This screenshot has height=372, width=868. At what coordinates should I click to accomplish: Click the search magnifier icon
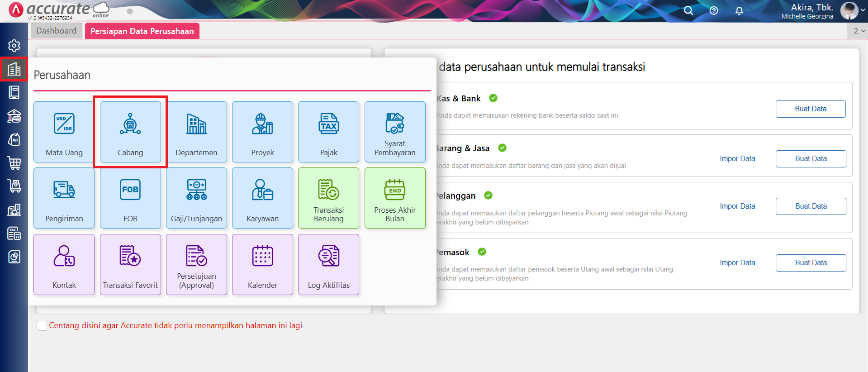(688, 10)
